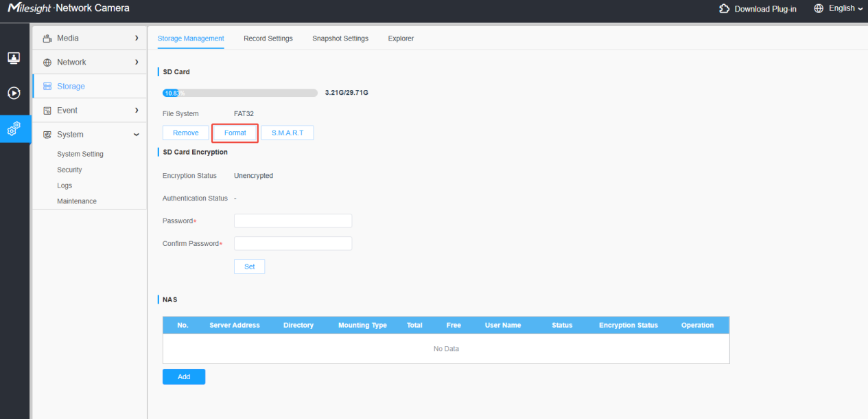
Task: Expand the Media menu chevron
Action: 137,38
